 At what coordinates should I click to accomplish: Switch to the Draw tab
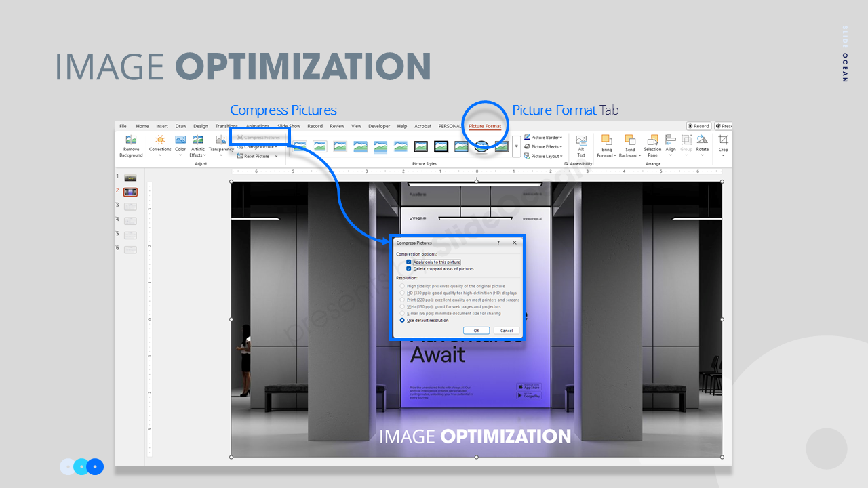[181, 126]
